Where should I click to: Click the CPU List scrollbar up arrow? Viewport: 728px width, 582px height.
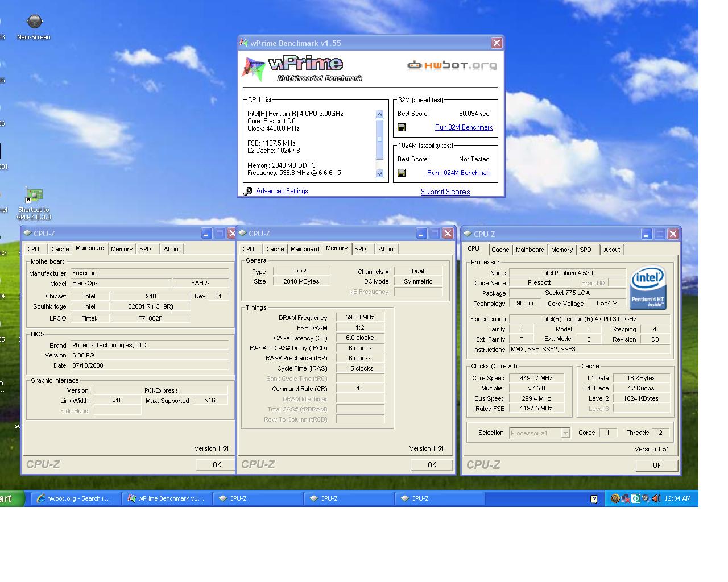(380, 114)
